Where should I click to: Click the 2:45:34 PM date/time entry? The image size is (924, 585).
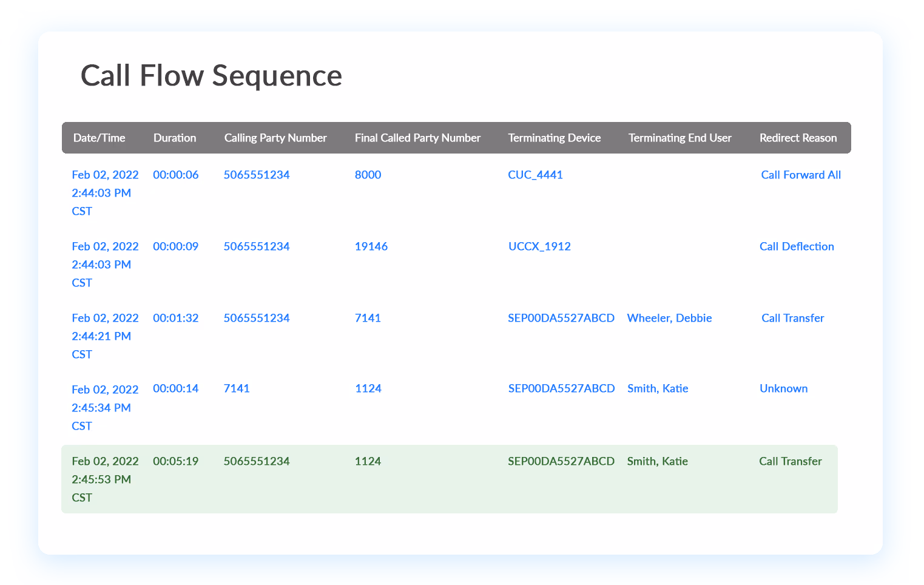pos(105,408)
